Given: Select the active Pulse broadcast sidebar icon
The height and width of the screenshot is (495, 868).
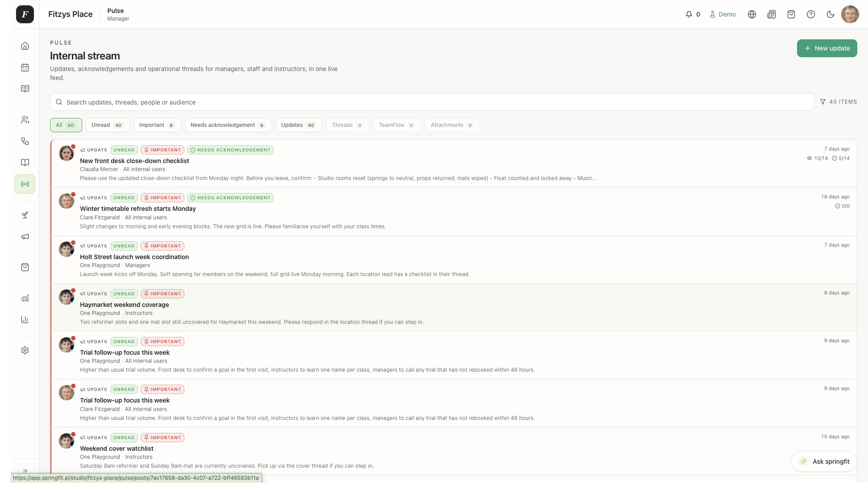Looking at the screenshot, I should pyautogui.click(x=25, y=184).
